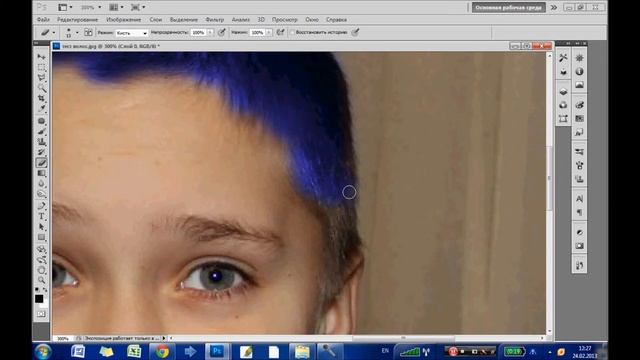The width and height of the screenshot is (640, 360).
Task: Open flow (Нажим) slider arrow
Action: click(269, 33)
